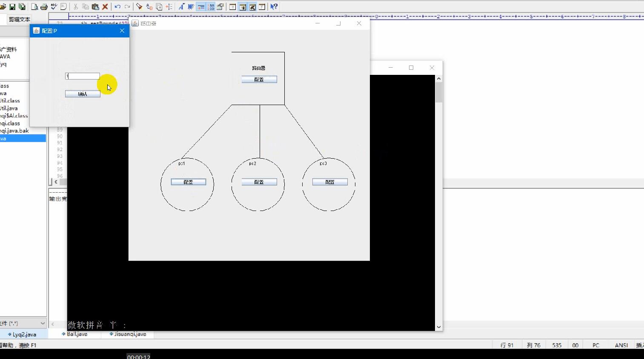Click the router's 配置 button
This screenshot has width=644, height=359.
pos(259,80)
